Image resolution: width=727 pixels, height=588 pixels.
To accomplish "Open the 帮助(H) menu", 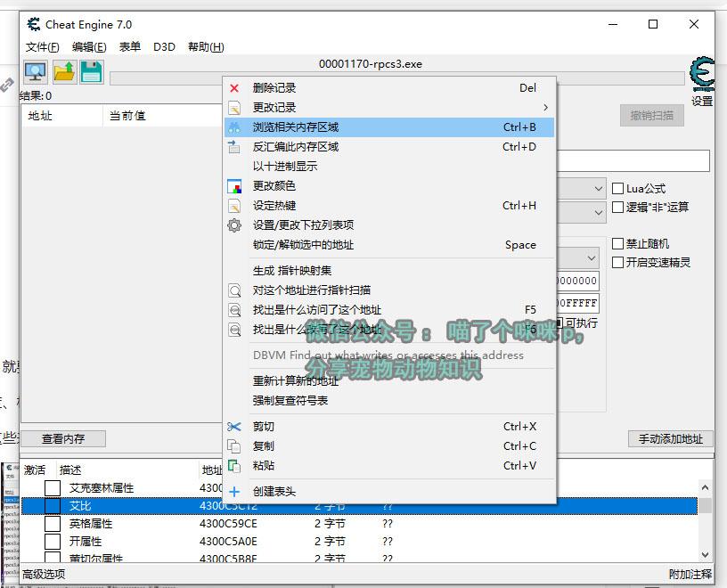I will [x=206, y=47].
